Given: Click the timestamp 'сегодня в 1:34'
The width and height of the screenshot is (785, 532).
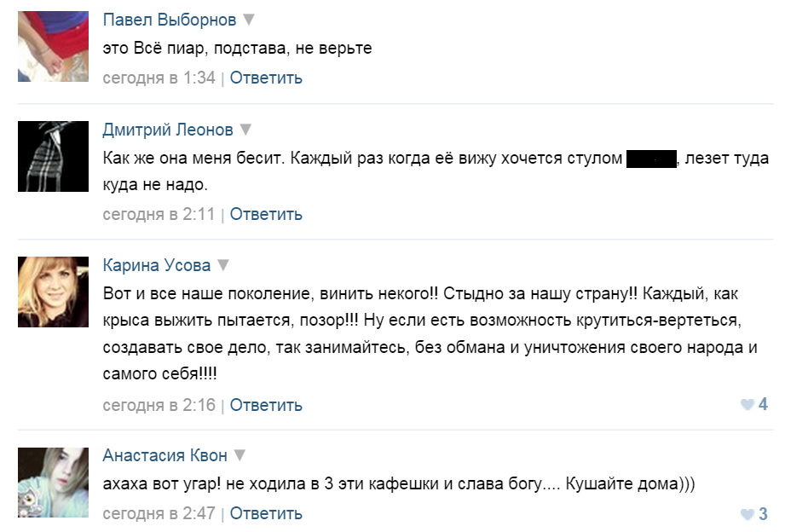Looking at the screenshot, I should pyautogui.click(x=159, y=78).
